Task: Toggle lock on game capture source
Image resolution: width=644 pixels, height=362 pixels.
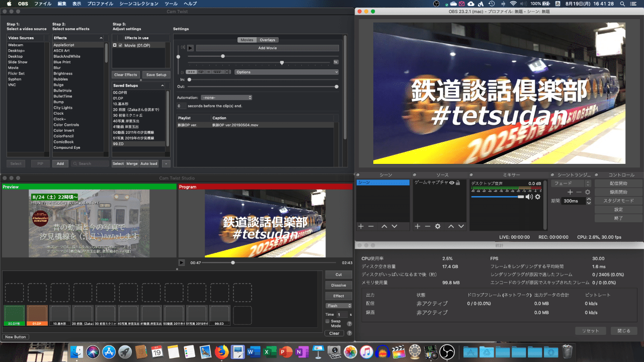Action: [x=458, y=183]
